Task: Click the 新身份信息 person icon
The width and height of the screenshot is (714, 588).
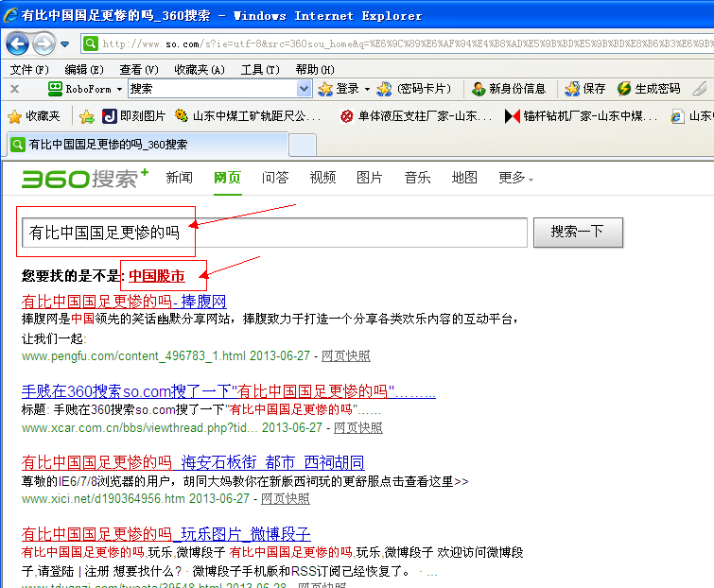Action: [x=479, y=89]
